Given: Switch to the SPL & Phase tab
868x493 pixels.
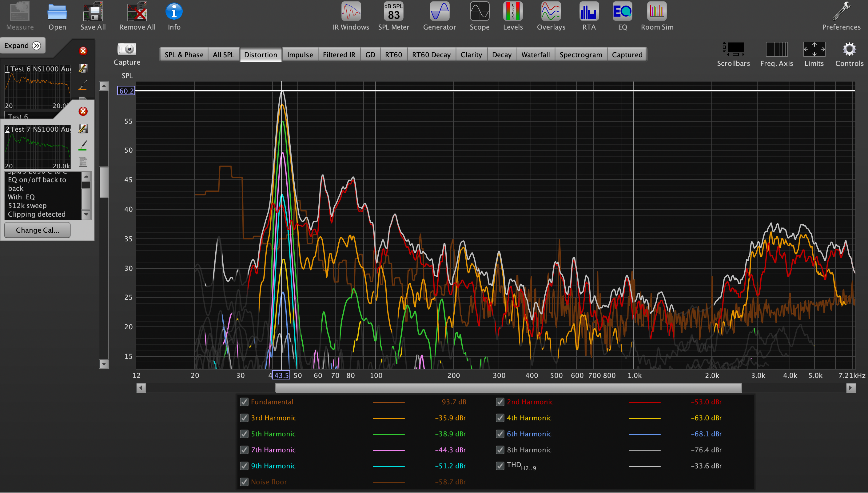Looking at the screenshot, I should 184,54.
